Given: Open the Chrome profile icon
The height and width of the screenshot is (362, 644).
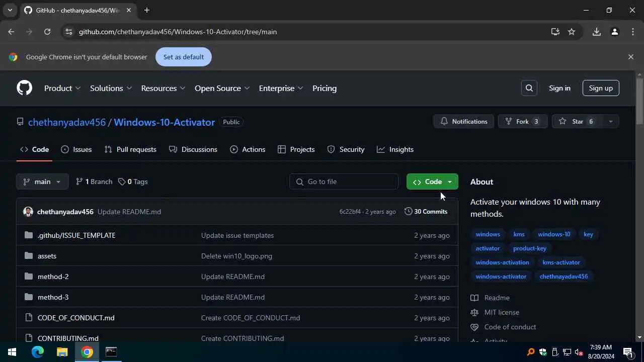Looking at the screenshot, I should (614, 32).
